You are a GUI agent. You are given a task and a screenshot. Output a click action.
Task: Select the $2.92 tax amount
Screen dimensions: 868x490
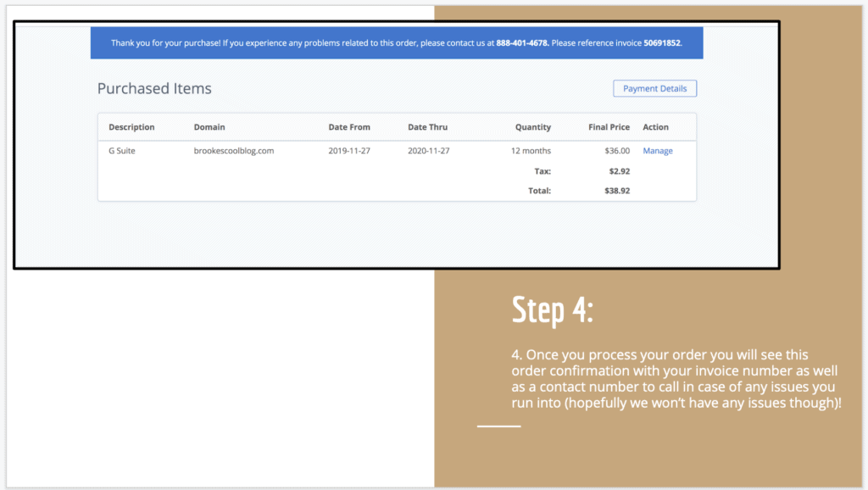coord(620,170)
